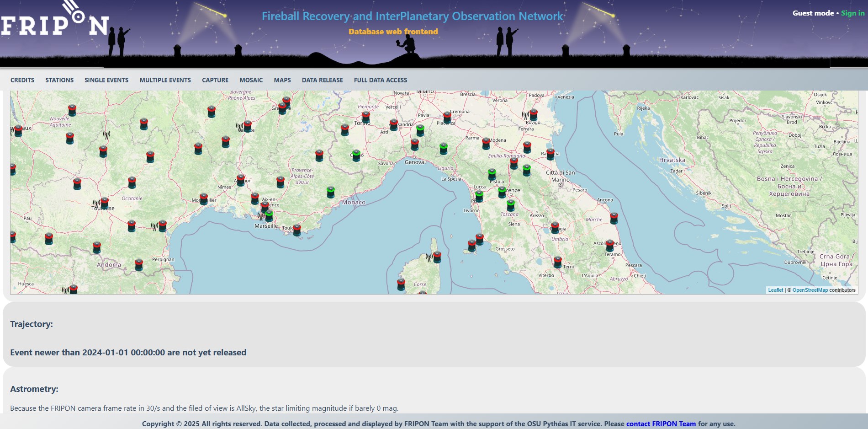Click the Sign in link
This screenshot has width=868, height=429.
point(852,13)
